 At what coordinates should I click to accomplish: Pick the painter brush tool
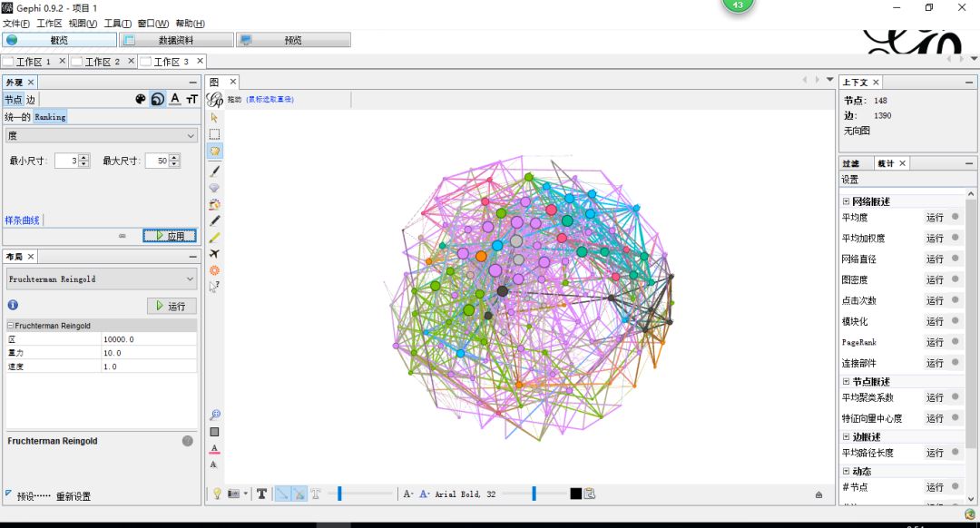pos(214,171)
